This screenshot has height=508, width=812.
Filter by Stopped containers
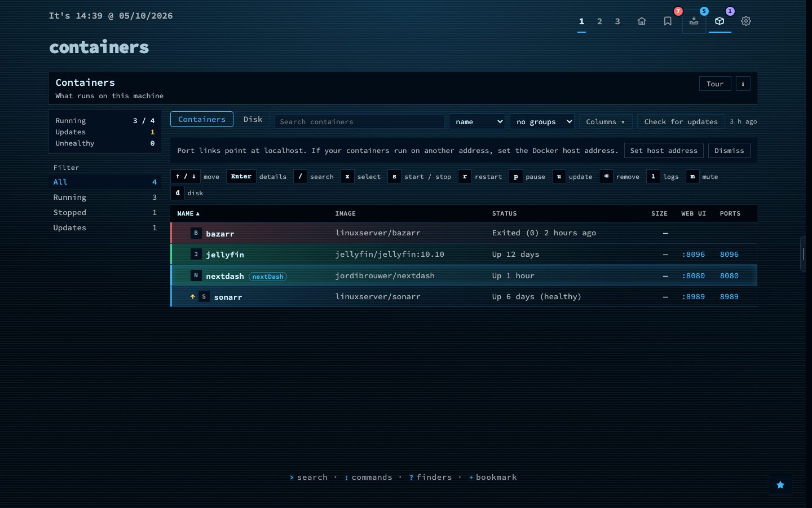click(105, 213)
